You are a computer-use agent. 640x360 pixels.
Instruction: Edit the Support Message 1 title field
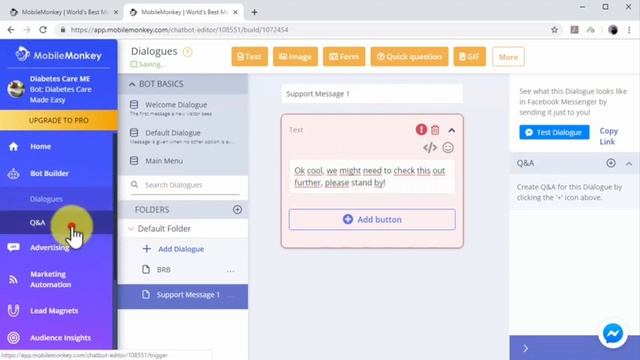click(372, 94)
